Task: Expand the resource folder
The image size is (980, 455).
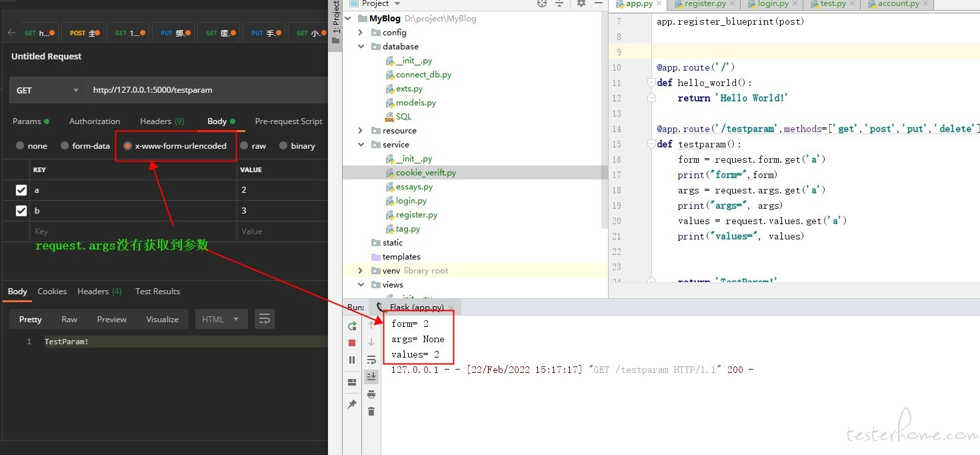Action: [x=361, y=131]
